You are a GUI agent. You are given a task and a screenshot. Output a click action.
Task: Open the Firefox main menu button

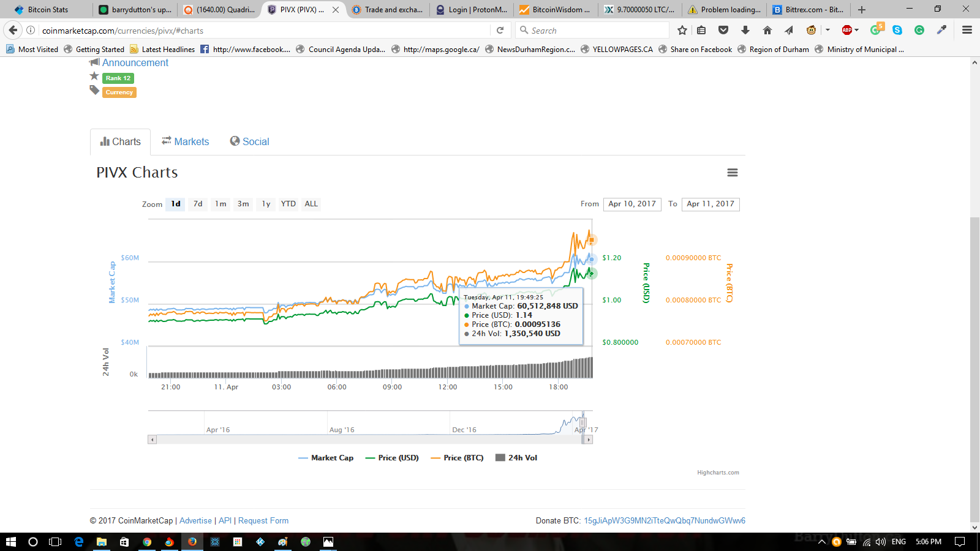coord(967,31)
